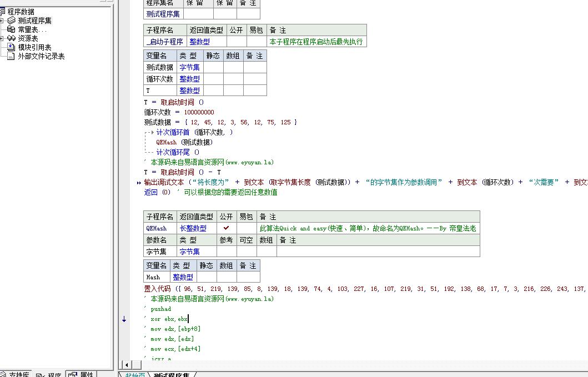The image size is (588, 377).
Task: Toggle 参考 cell for 字节集 parameter
Action: pyautogui.click(x=227, y=252)
